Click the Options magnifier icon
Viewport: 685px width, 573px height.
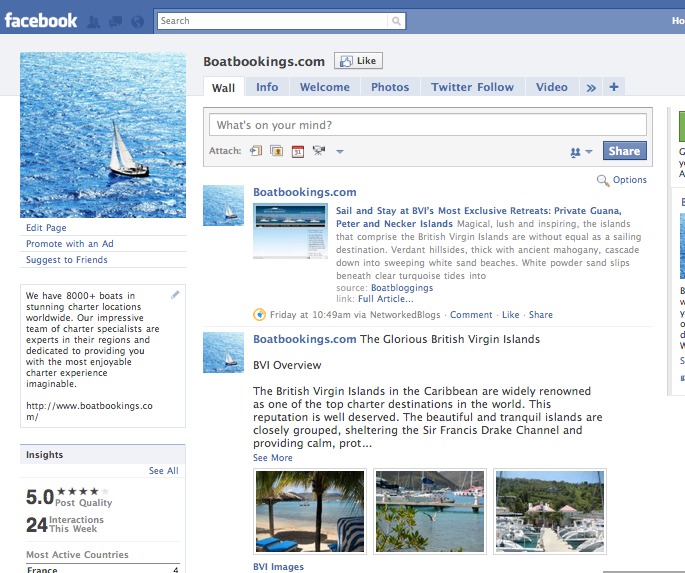click(603, 180)
